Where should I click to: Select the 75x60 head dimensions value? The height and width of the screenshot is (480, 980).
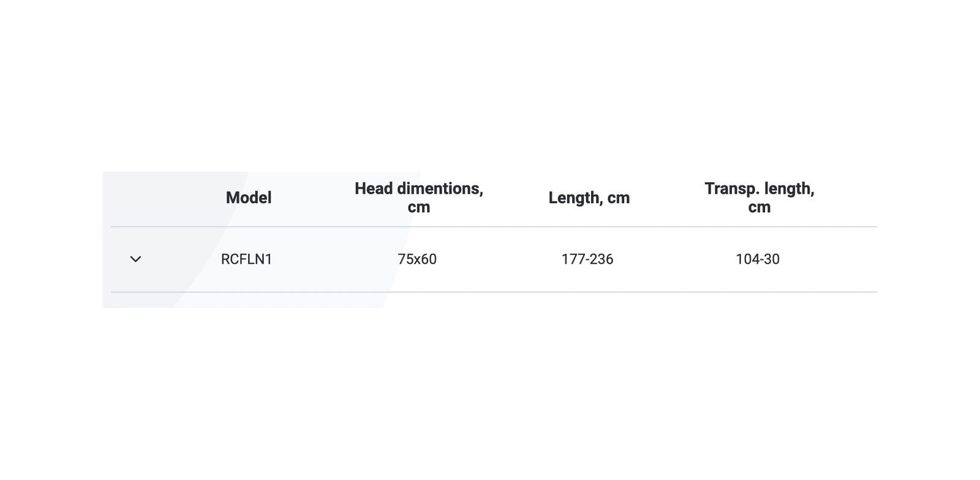pyautogui.click(x=417, y=259)
